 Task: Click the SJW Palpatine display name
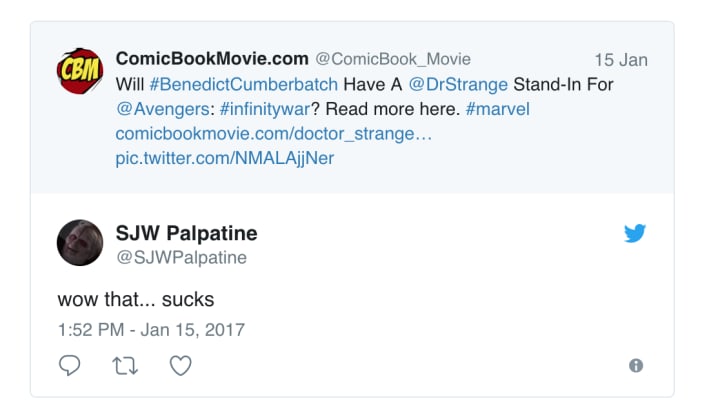187,233
